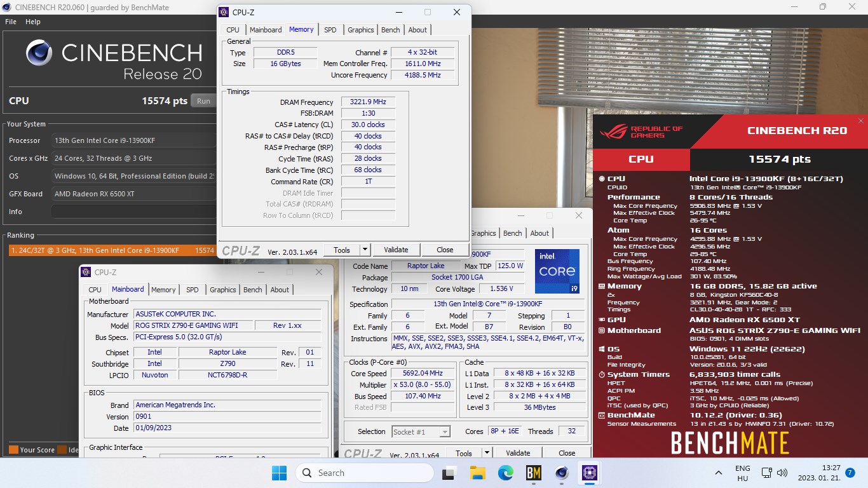Screen dimensions: 868x488
Task: Show hidden system tray icons
Action: pos(719,473)
